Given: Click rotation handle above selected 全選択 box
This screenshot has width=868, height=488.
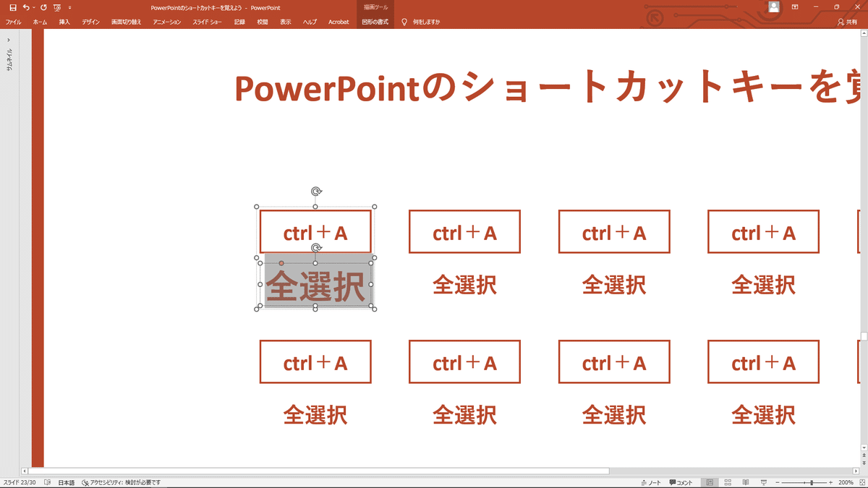Looking at the screenshot, I should (316, 248).
